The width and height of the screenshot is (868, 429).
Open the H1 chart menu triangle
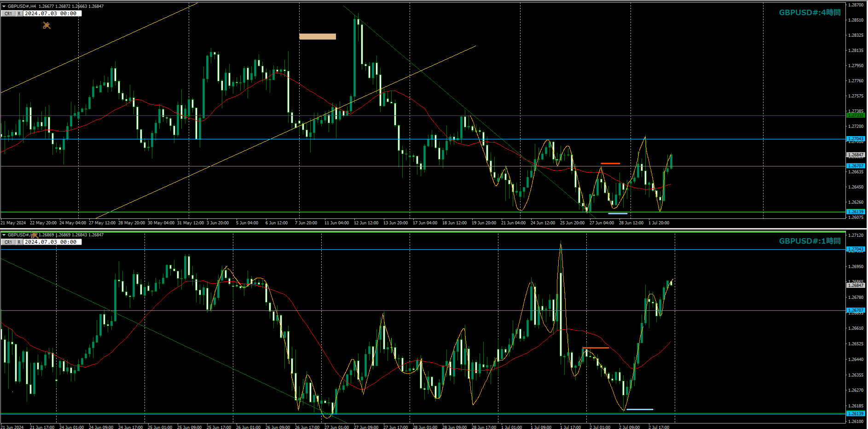pyautogui.click(x=4, y=235)
